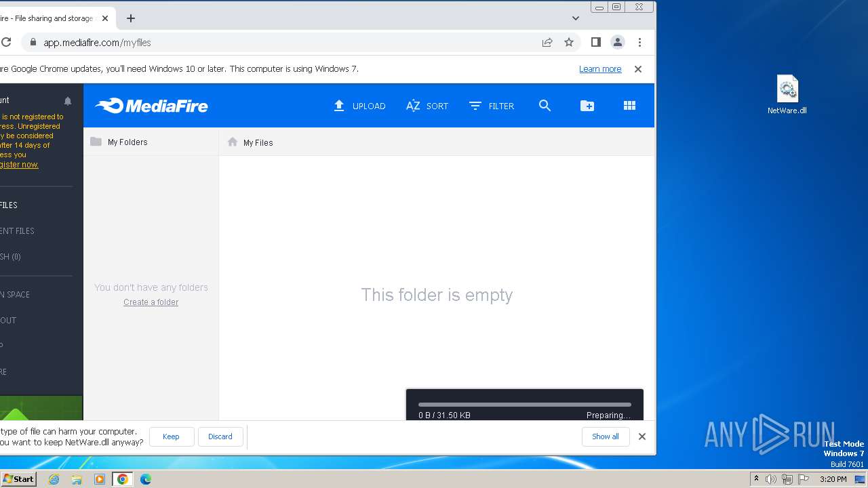Open a new browser tab
Screen dimensions: 868x488
pyautogui.click(x=131, y=18)
